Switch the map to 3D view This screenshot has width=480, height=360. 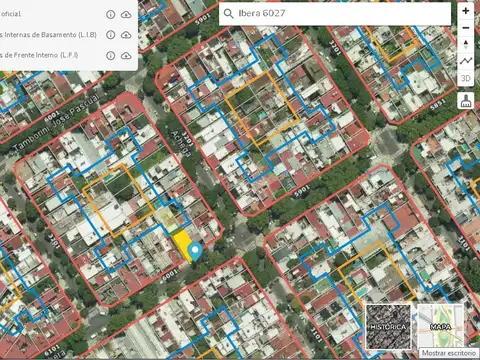click(x=466, y=78)
